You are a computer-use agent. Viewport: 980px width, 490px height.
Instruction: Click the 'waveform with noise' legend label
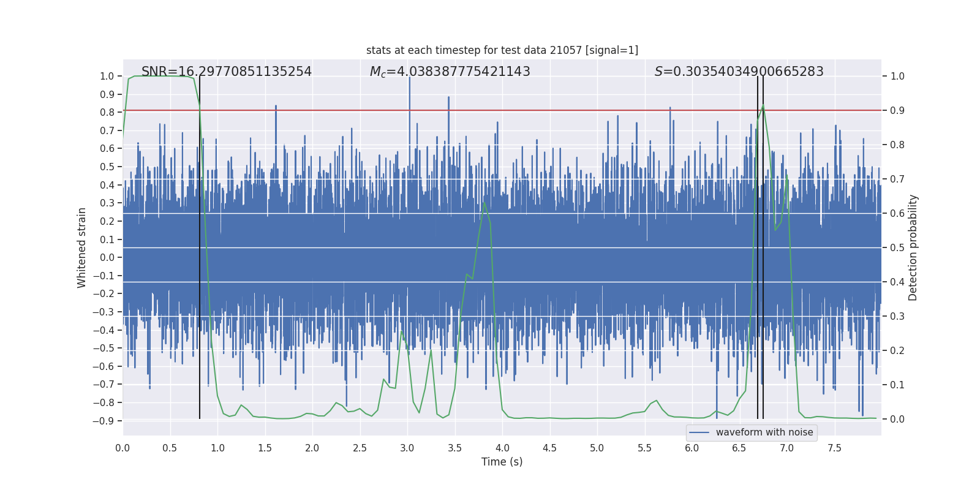[x=764, y=432]
